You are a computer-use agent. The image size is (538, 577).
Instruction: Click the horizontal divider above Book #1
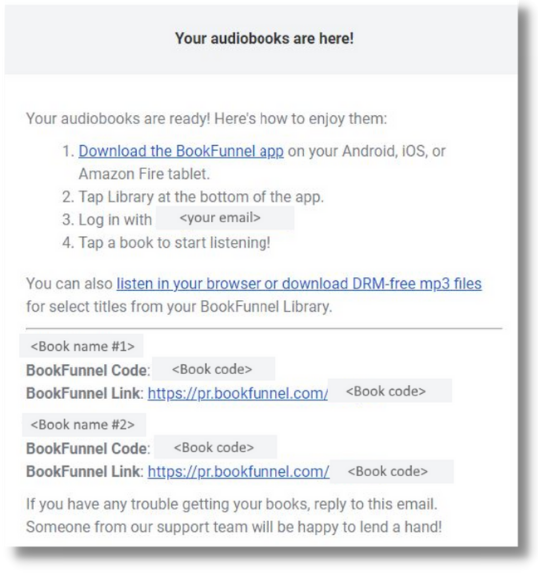point(264,328)
